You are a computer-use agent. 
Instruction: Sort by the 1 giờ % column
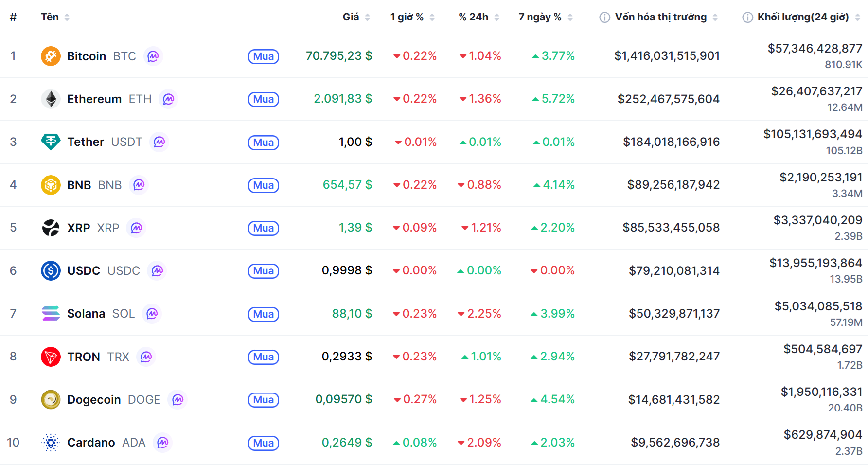pyautogui.click(x=412, y=17)
